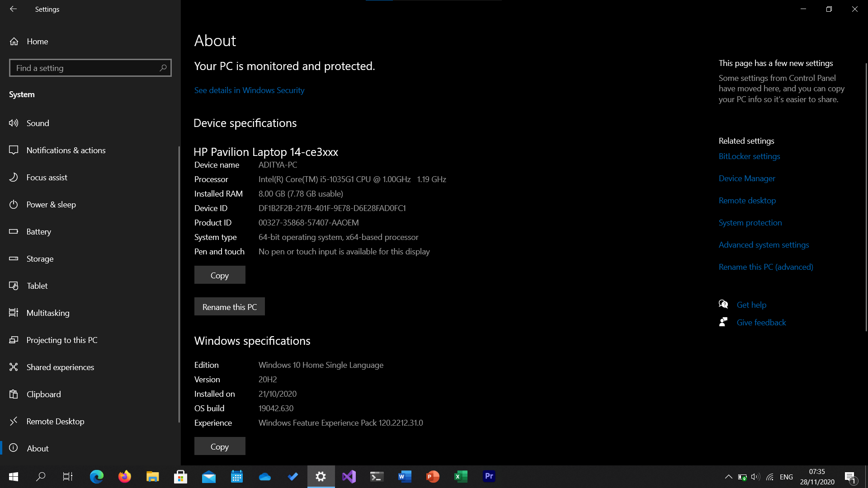Screen dimensions: 868x488
Task: Open Mail app from taskbar
Action: coord(208,477)
